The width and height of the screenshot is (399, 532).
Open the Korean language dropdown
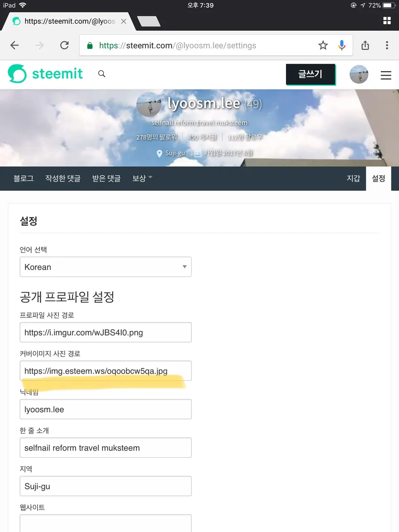(x=106, y=267)
